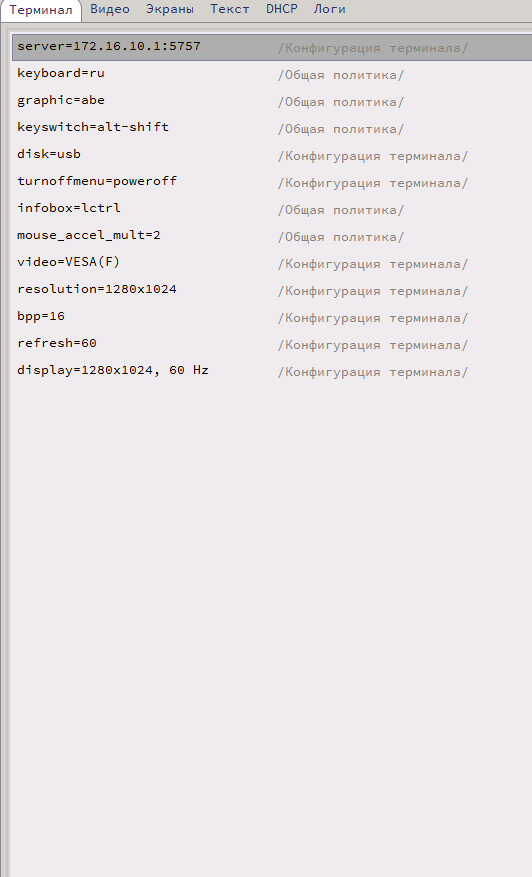Select the turnoffmenu=poweroff row
532x877 pixels.
[272, 182]
